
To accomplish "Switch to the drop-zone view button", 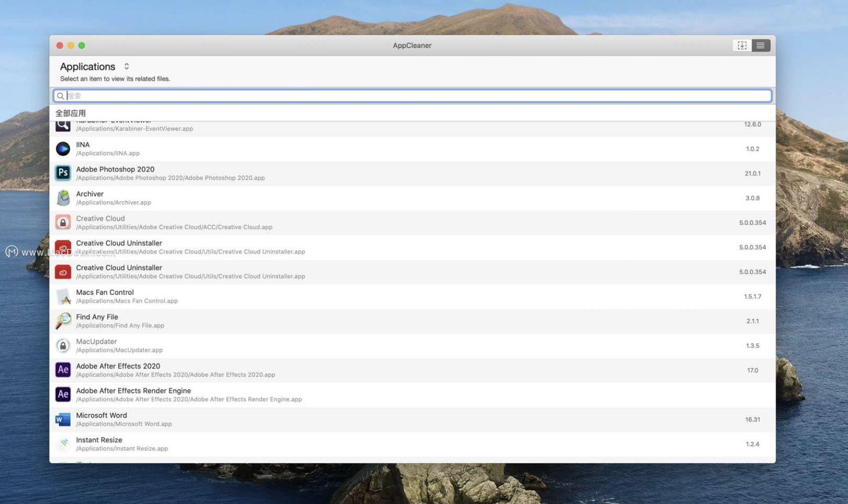I will coord(742,45).
